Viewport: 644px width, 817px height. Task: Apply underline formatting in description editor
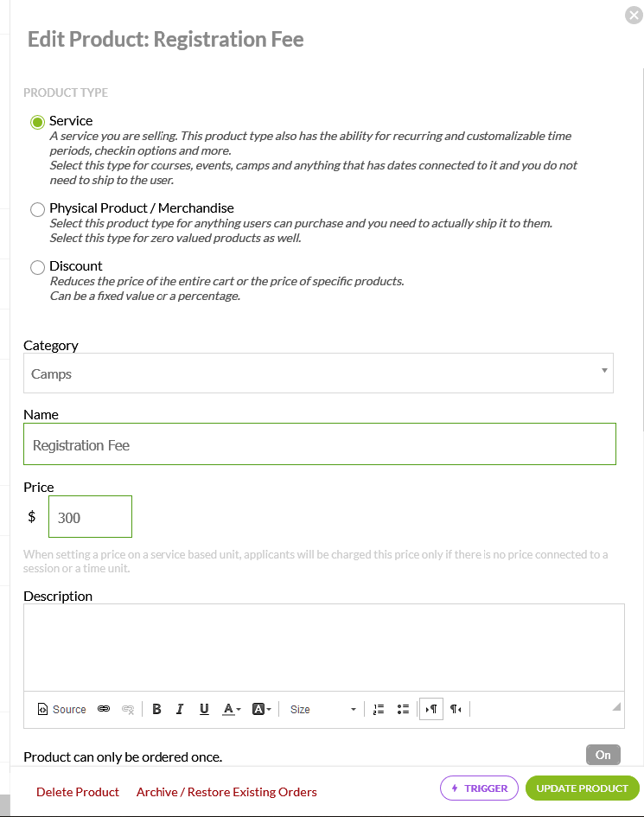(204, 709)
